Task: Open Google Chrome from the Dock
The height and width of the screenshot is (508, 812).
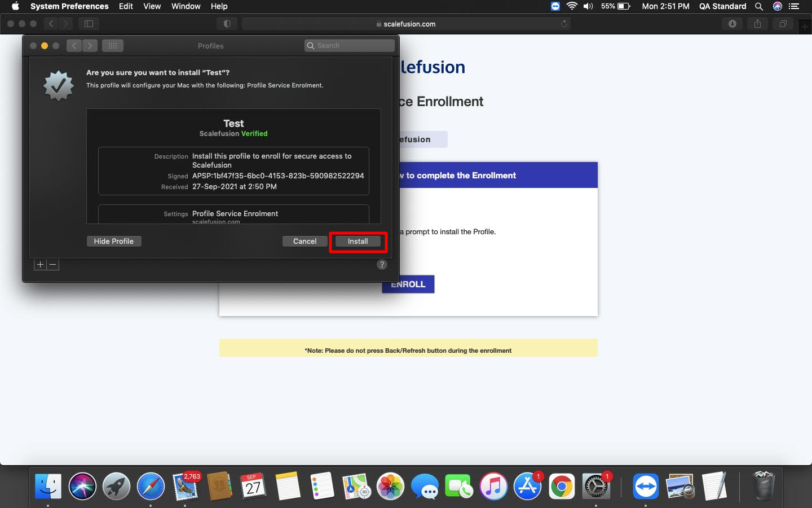Action: (x=562, y=486)
